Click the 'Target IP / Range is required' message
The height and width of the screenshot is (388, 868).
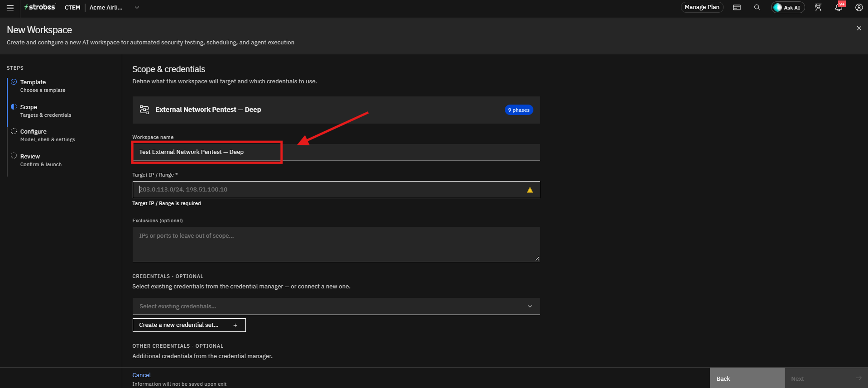click(167, 204)
